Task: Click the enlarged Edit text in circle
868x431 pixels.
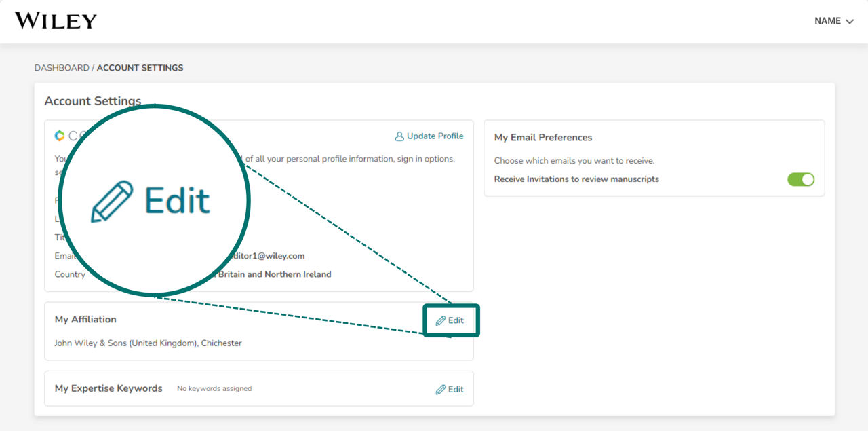Action: (177, 200)
